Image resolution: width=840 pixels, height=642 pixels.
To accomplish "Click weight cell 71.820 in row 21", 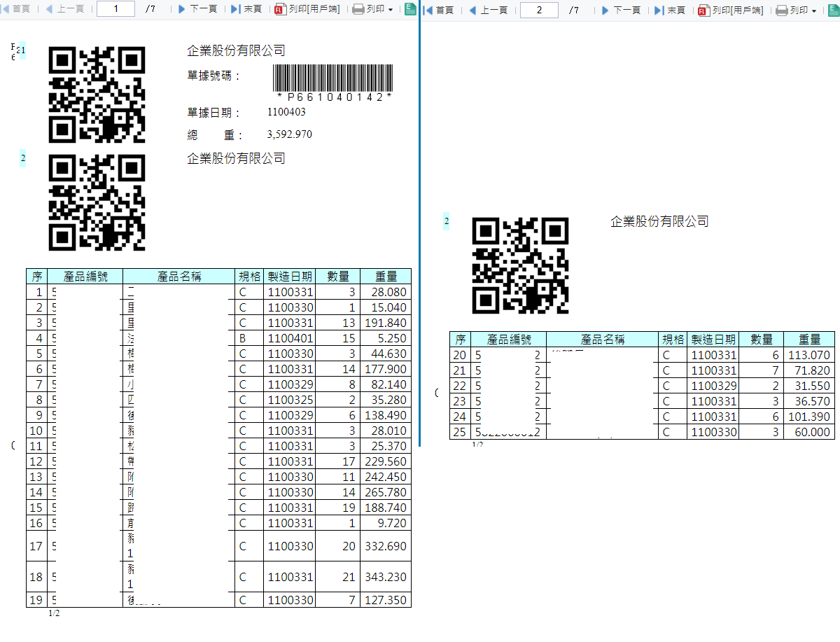I will [x=809, y=370].
